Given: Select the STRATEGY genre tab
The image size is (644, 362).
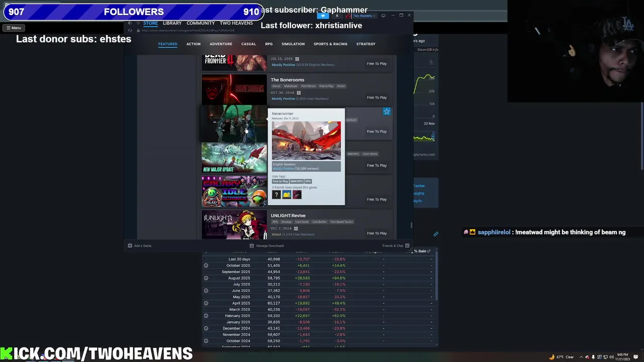Looking at the screenshot, I should pyautogui.click(x=366, y=44).
